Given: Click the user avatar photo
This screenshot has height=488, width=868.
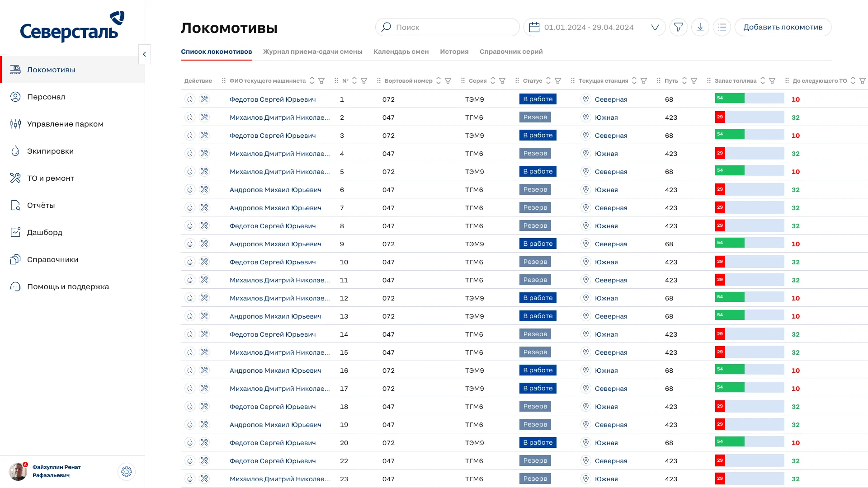Looking at the screenshot, I should (x=18, y=472).
